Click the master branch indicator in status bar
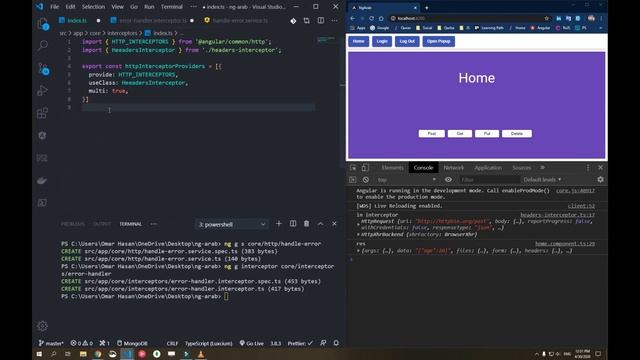Viewport: 640px width, 360px height. pos(51,343)
